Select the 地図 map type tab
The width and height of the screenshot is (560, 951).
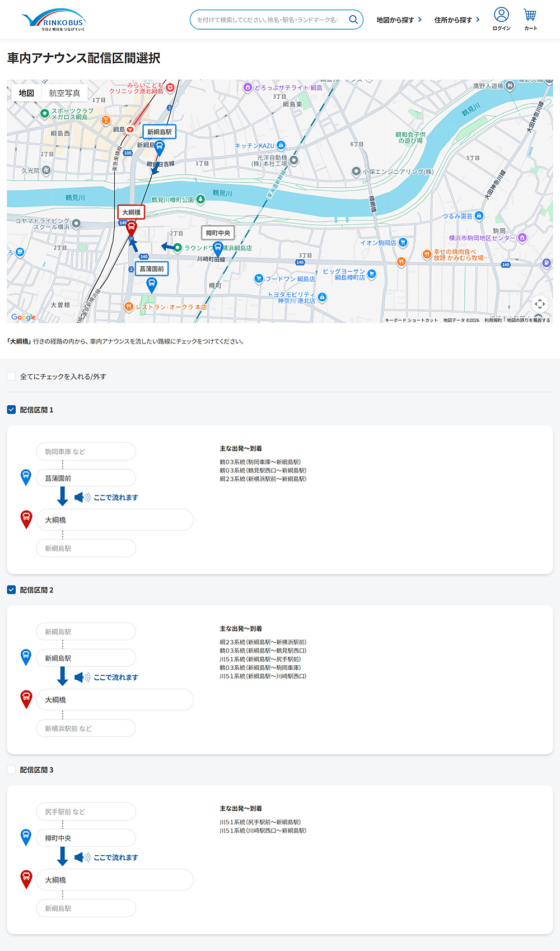point(26,93)
